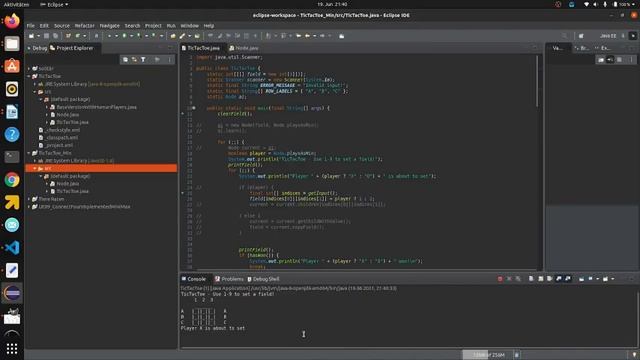Collapse the highlighted src folder
Viewport: 640px width, 360px height.
tap(35, 168)
